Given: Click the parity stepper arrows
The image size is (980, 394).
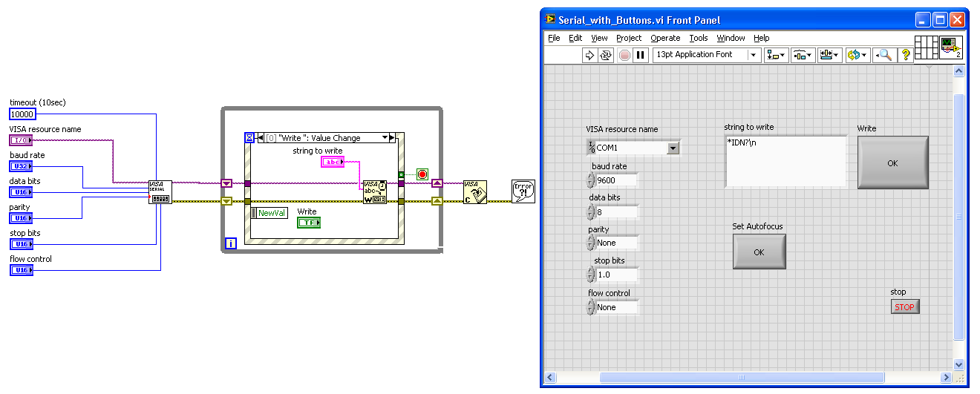Looking at the screenshot, I should [x=591, y=243].
